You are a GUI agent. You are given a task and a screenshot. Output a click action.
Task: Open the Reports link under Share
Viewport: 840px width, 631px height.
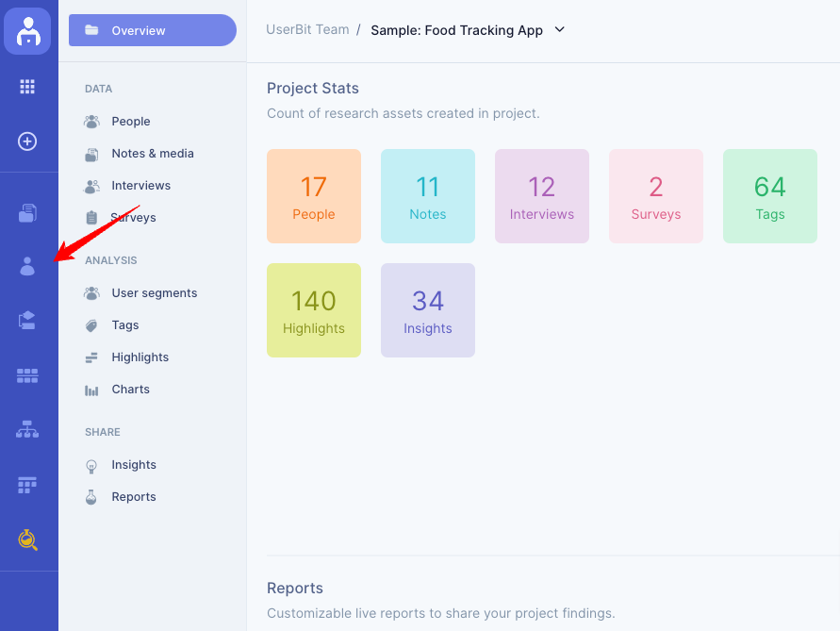click(x=133, y=497)
